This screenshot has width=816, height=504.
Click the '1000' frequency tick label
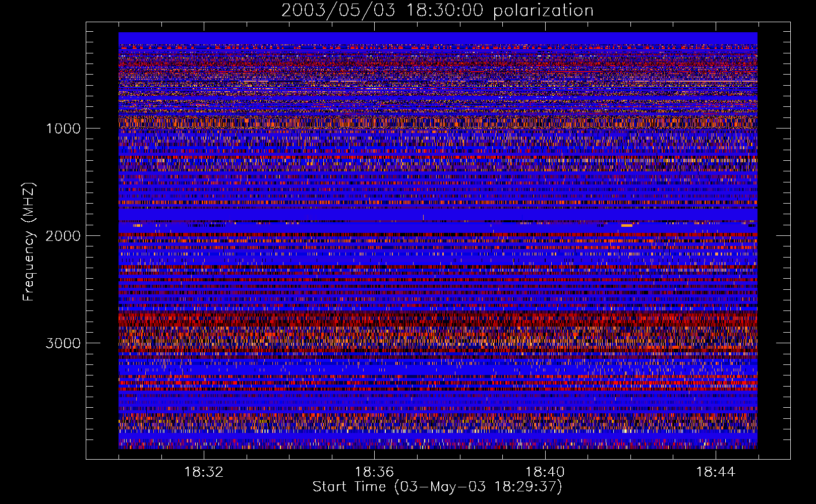[63, 129]
